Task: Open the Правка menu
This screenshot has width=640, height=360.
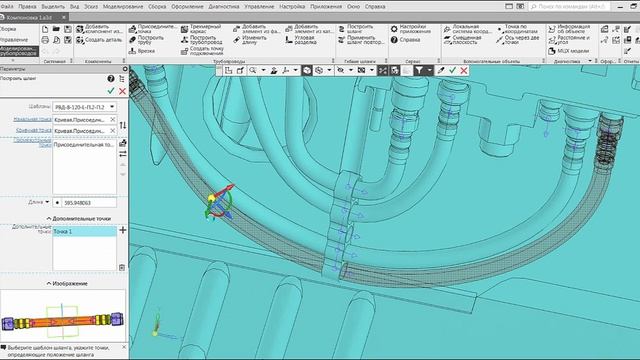Action: tap(27, 7)
